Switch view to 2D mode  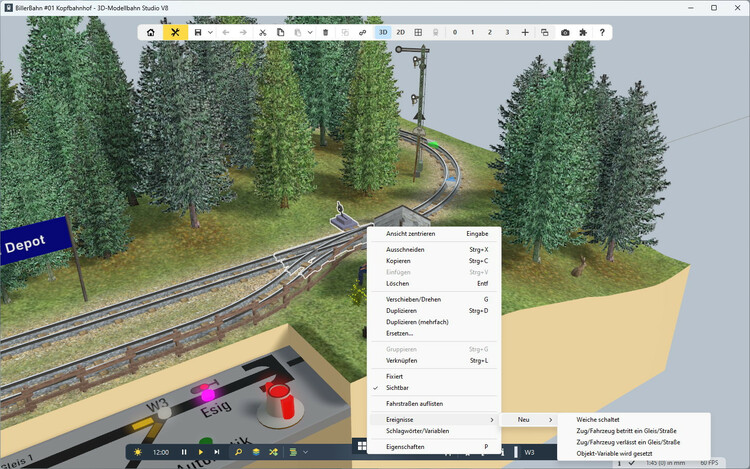pos(400,32)
